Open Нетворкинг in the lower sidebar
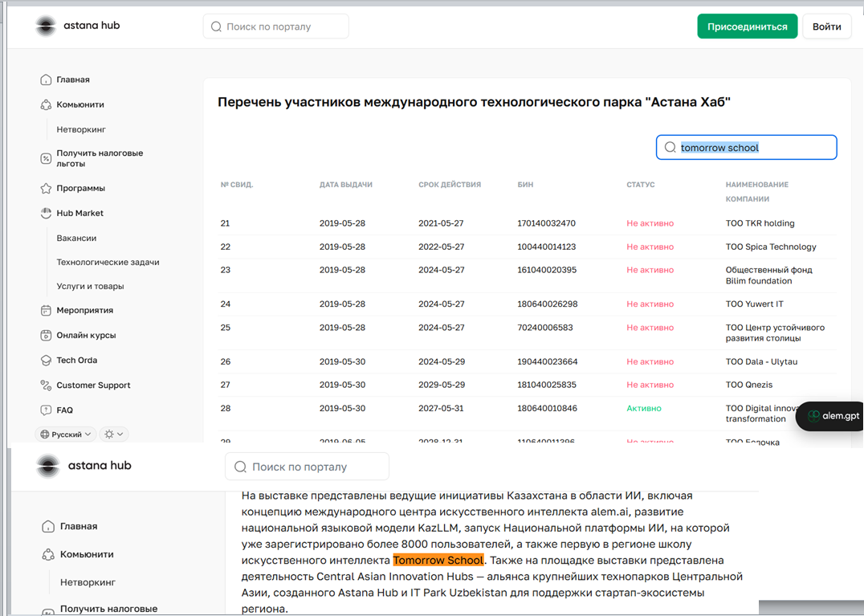The width and height of the screenshot is (864, 616). point(88,581)
